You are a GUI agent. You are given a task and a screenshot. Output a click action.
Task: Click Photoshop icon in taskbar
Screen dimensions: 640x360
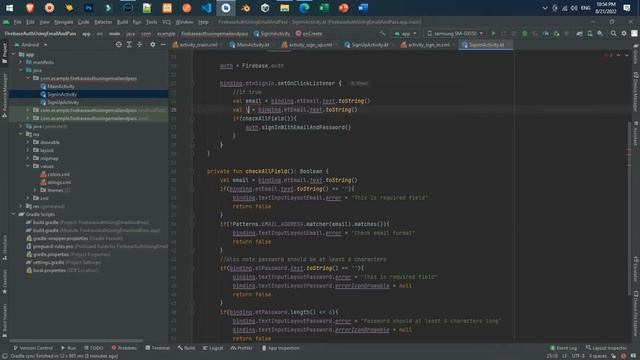tap(89, 8)
